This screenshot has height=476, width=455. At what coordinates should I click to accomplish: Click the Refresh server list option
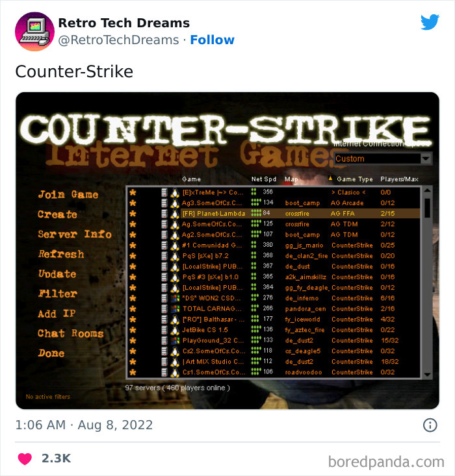61,254
